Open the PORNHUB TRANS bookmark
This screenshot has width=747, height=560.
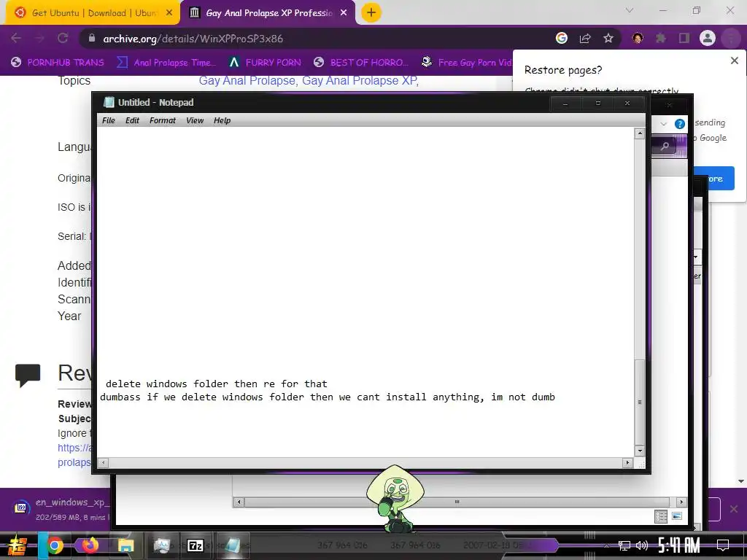57,63
